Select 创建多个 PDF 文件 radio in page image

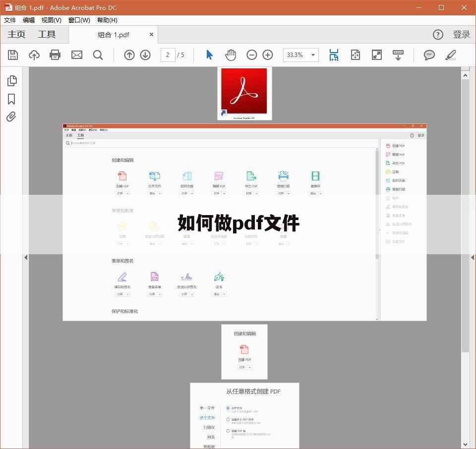228,420
